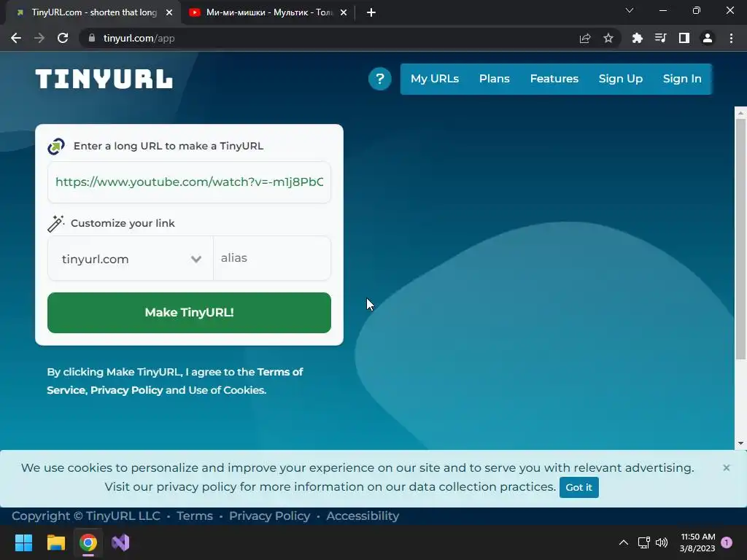This screenshot has width=747, height=560.
Task: Open the media control playlist icon
Action: tap(661, 38)
